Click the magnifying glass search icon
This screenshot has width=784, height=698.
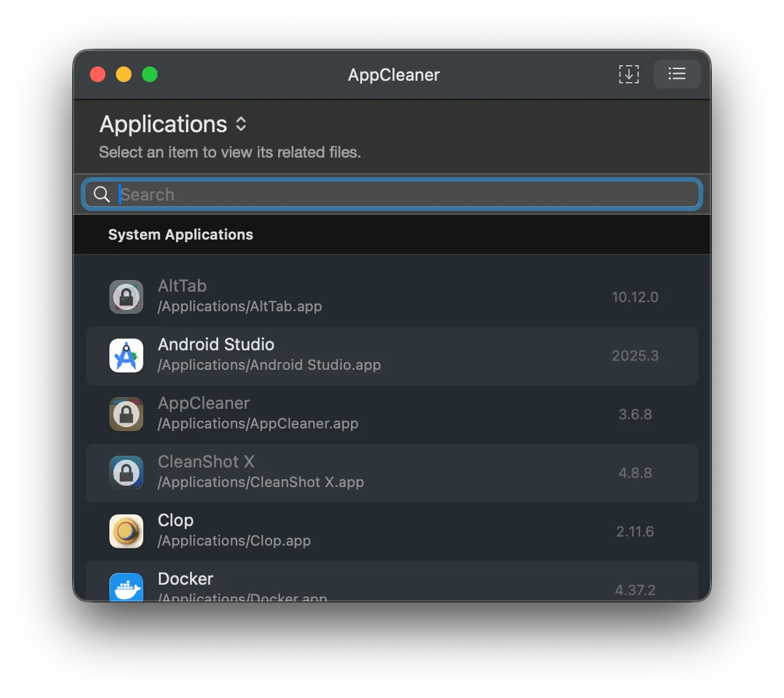[102, 194]
